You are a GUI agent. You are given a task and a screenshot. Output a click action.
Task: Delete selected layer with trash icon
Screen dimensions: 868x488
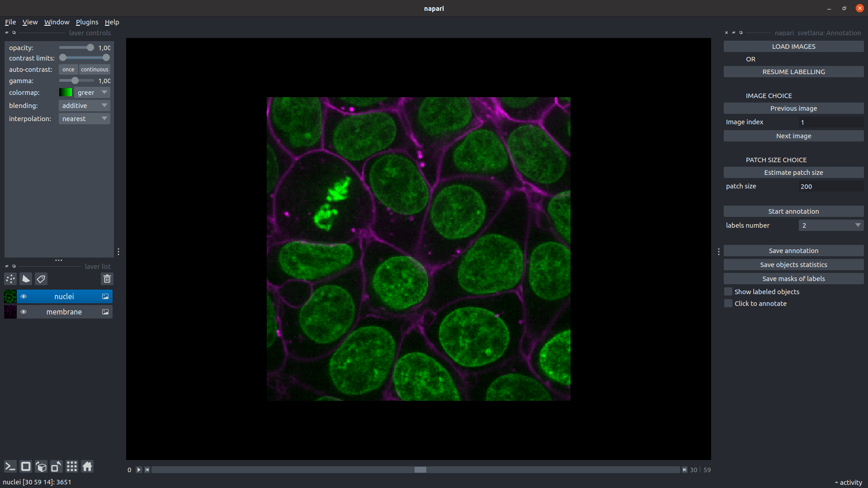click(107, 279)
